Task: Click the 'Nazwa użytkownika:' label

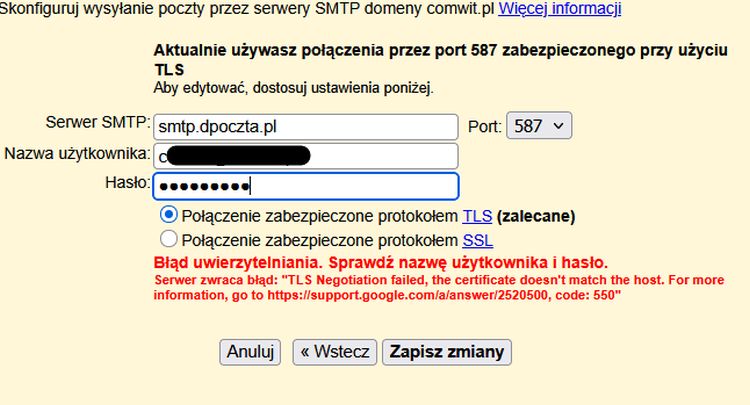Action: point(77,153)
